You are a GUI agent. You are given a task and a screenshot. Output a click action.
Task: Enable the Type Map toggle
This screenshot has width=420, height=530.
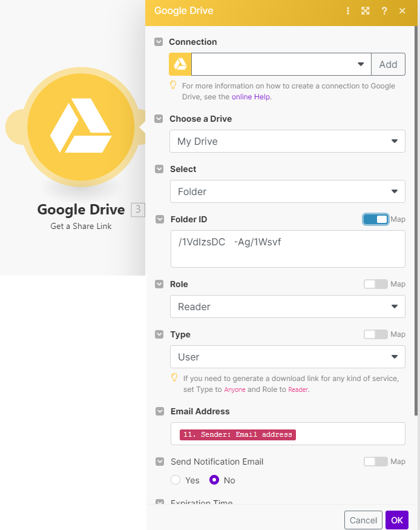click(375, 334)
